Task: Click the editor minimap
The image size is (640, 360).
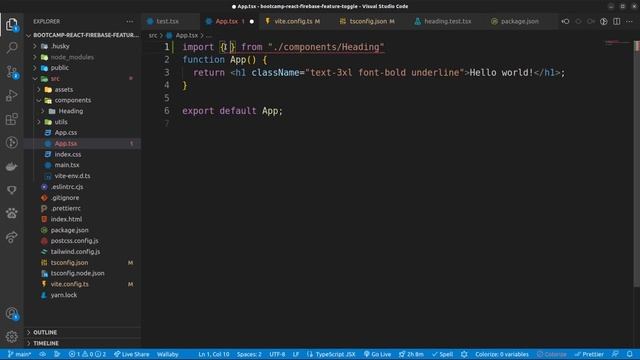Action: [x=618, y=42]
